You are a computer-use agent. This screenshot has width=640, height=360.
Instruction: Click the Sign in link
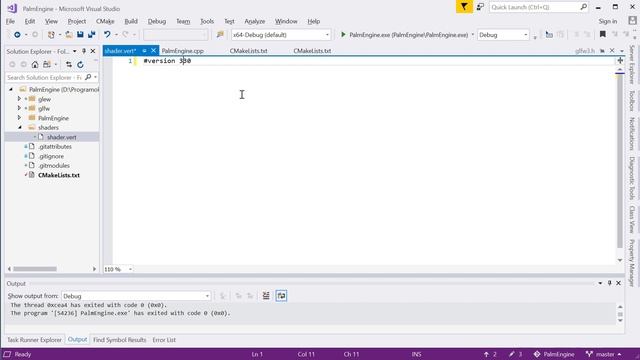(x=608, y=21)
